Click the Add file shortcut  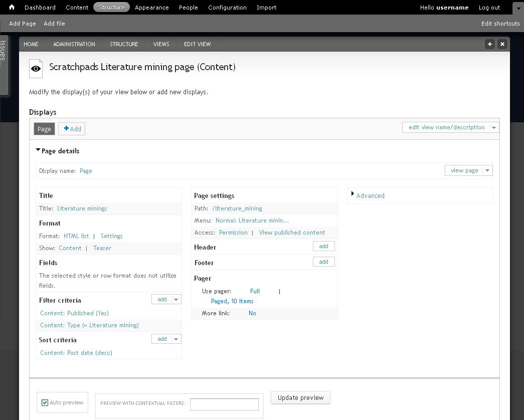(54, 24)
